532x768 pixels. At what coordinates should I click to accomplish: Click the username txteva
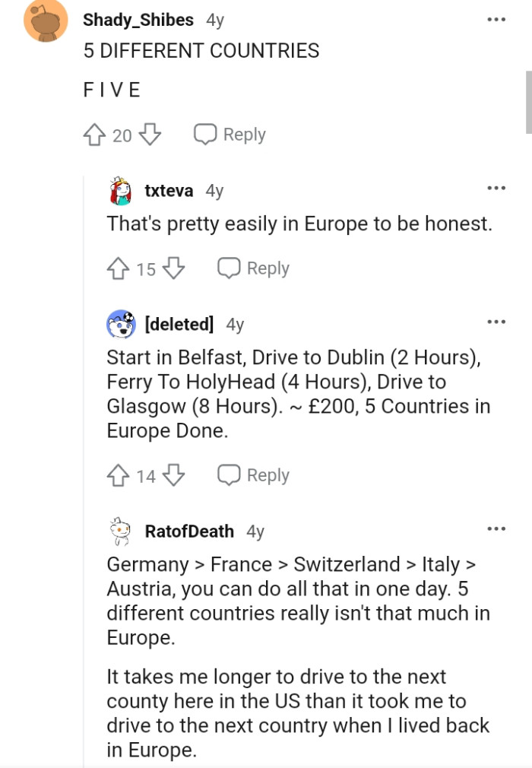(x=168, y=191)
